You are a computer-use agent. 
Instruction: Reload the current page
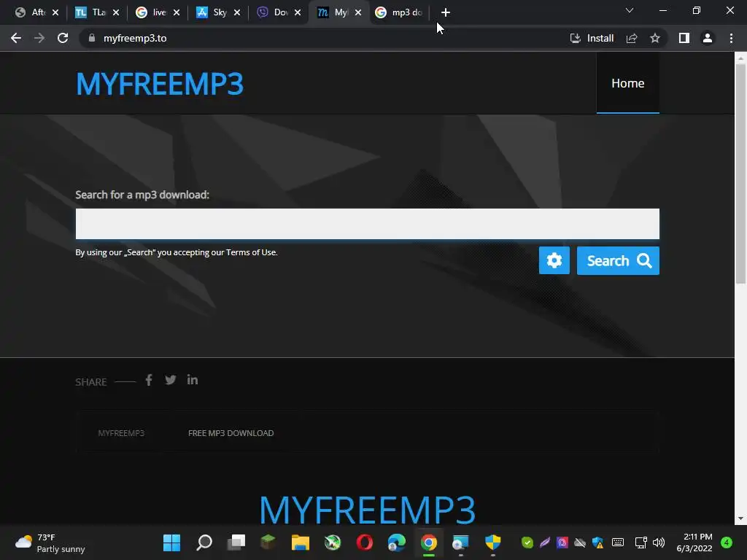(x=63, y=38)
